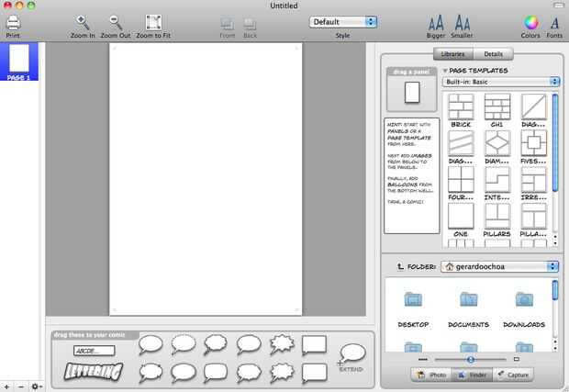Pick the top-row rectangular caption balloon
This screenshot has height=392, width=569.
pyautogui.click(x=314, y=345)
